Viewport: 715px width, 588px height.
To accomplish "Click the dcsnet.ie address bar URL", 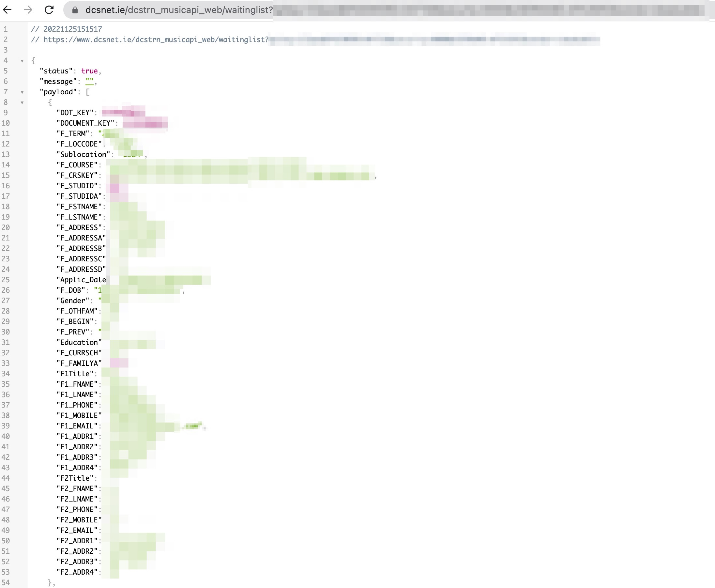I will tap(179, 10).
